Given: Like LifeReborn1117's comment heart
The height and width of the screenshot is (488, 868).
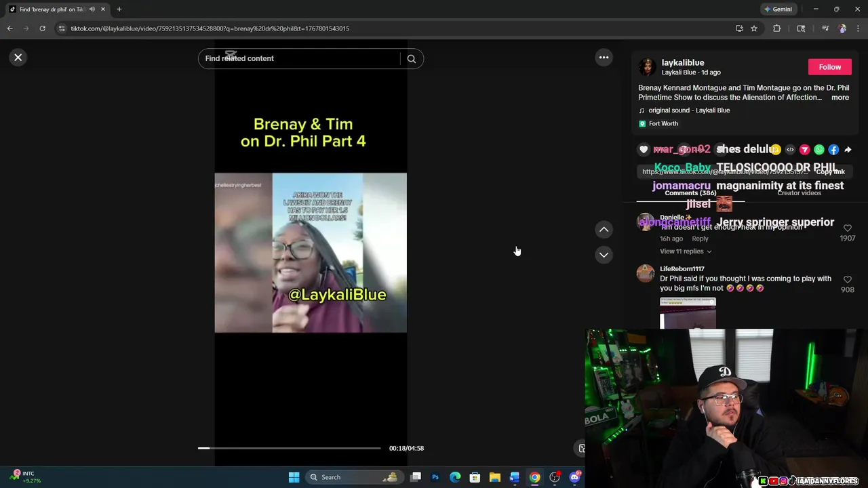Looking at the screenshot, I should coord(847,279).
